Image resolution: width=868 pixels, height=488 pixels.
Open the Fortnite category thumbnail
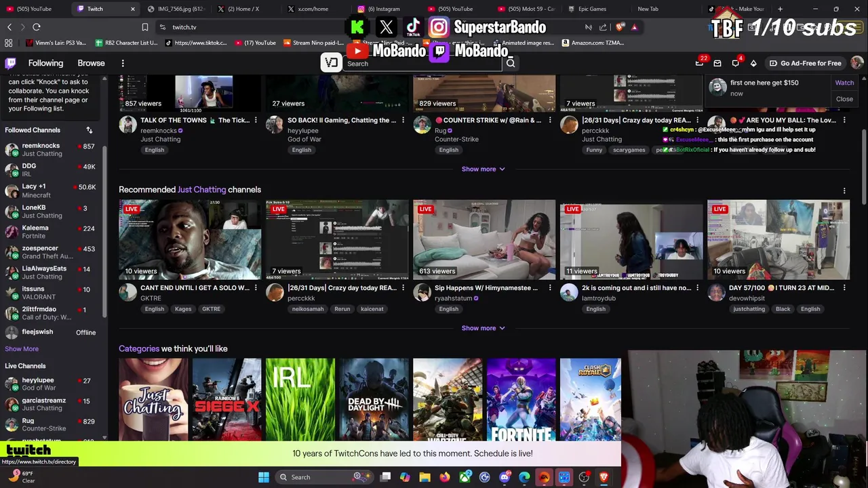(521, 400)
